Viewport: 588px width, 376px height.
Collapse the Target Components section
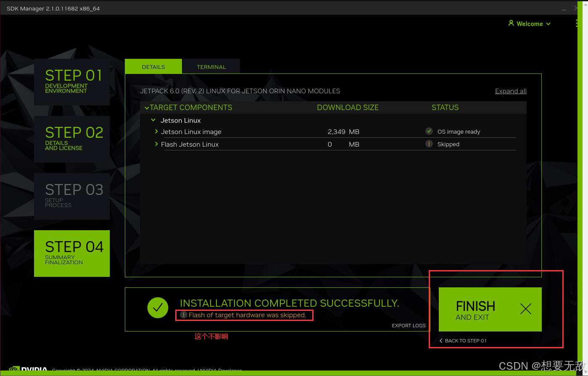147,108
